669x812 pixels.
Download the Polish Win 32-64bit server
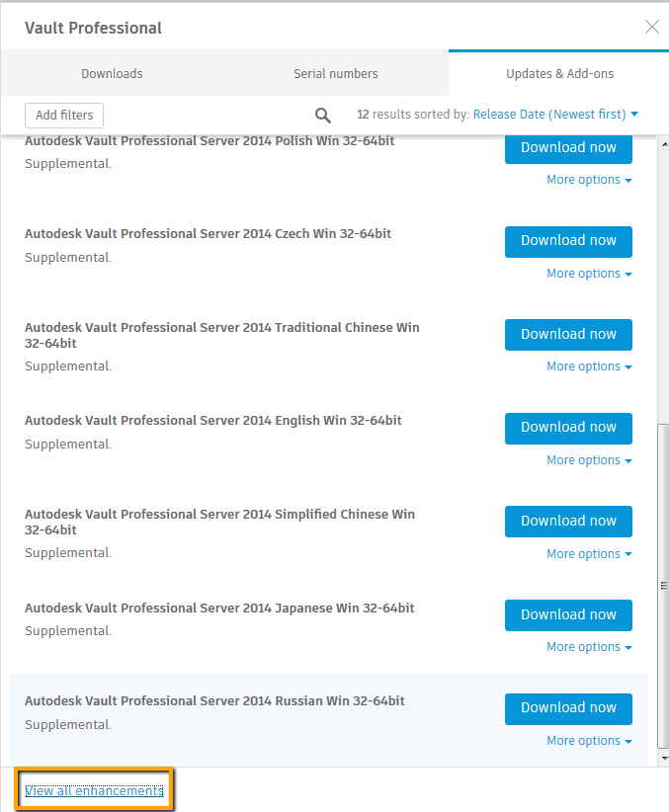[x=568, y=147]
